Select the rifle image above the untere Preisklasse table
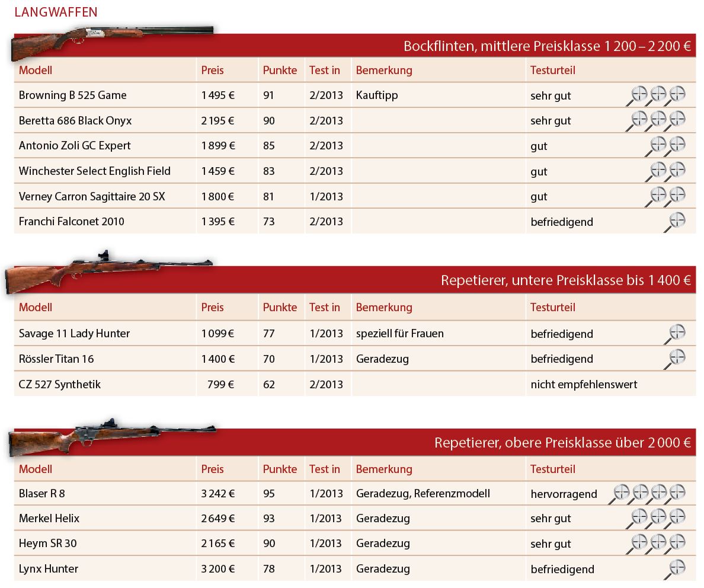Screen dimensions: 704x588 coord(108,271)
